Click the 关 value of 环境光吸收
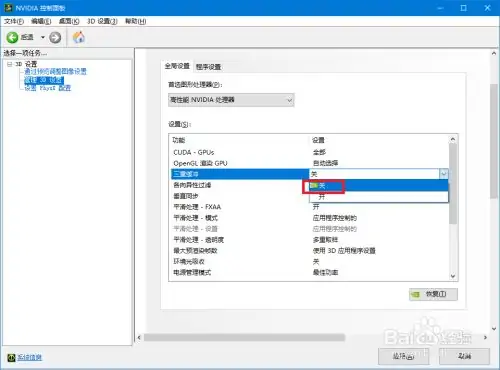The width and height of the screenshot is (500, 370). point(316,262)
